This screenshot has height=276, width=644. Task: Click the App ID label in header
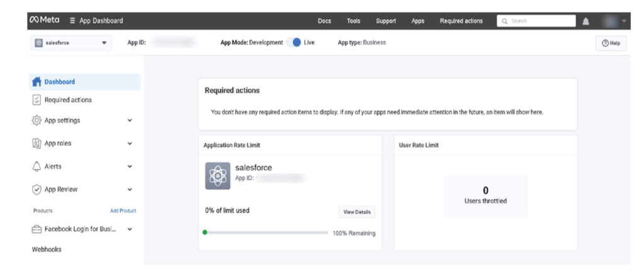136,42
